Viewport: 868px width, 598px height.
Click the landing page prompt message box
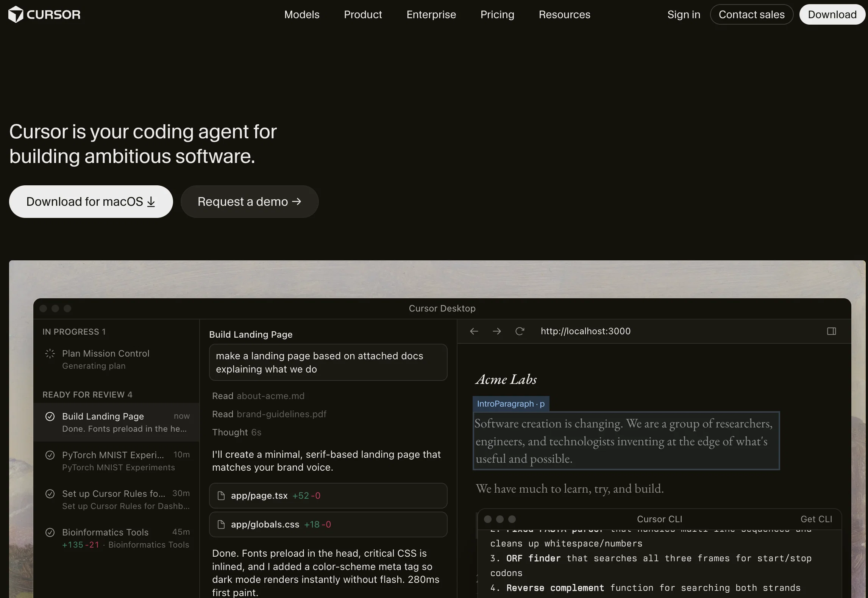pos(328,362)
